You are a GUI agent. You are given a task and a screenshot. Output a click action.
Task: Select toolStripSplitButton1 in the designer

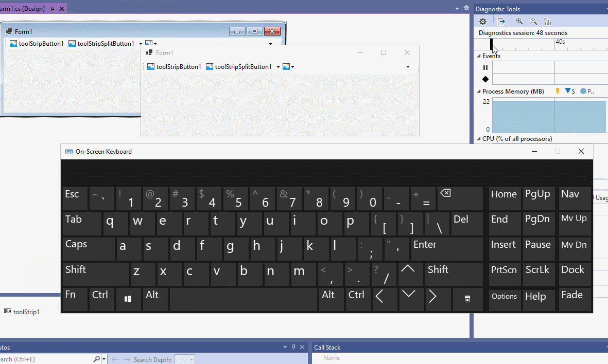click(x=102, y=43)
